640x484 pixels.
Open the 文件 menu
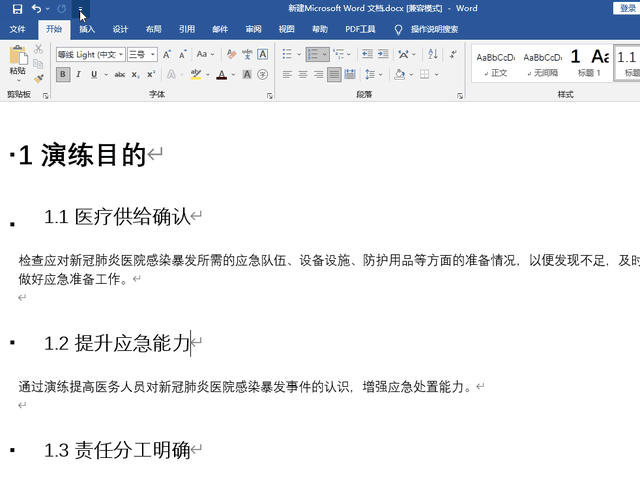(x=18, y=29)
